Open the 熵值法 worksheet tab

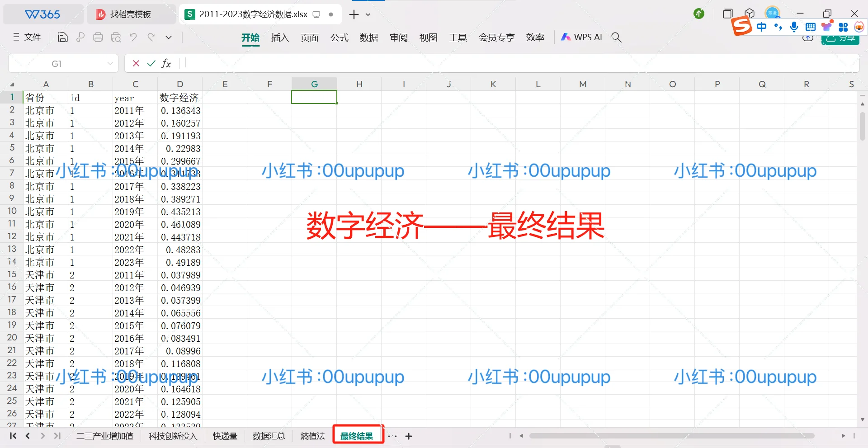(x=312, y=436)
